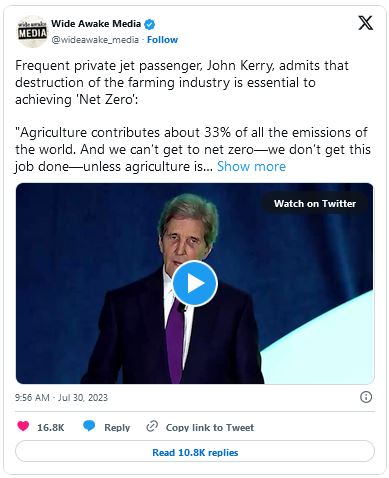Click the Reply text label
Screen dimensions: 389x478
(117, 427)
